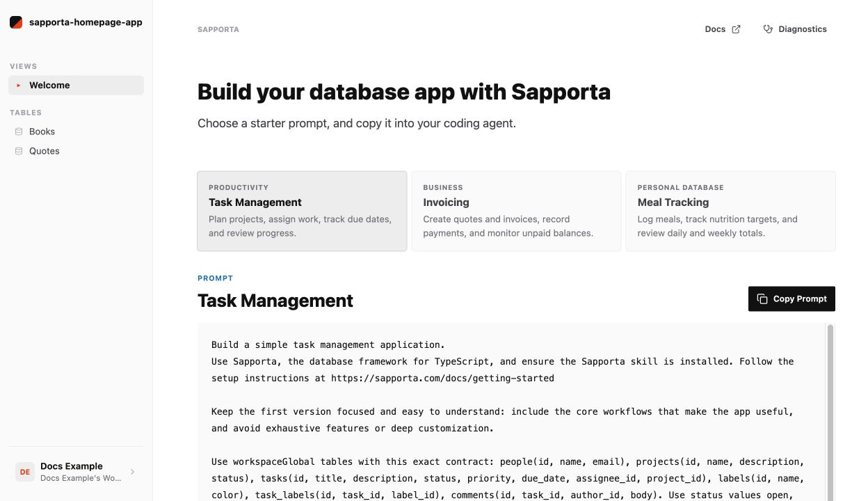Viewport: 868px width, 501px height.
Task: Click the Docs Example workspace name
Action: click(72, 466)
